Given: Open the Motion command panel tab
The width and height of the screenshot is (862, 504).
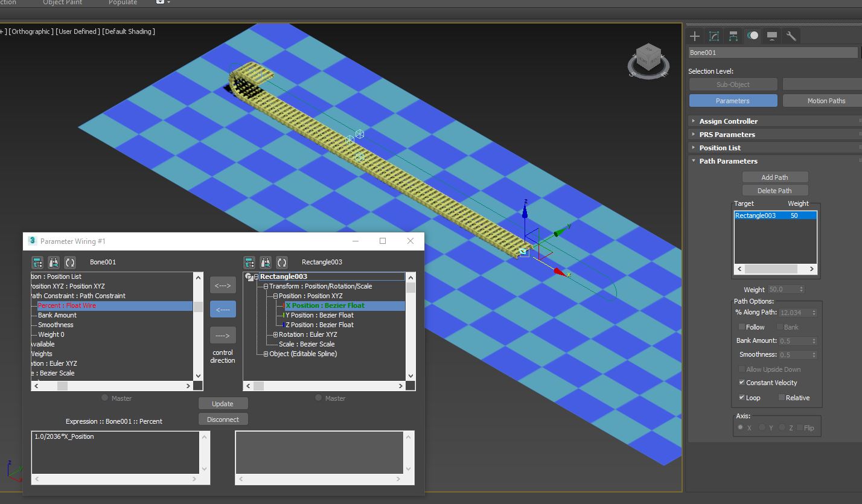Looking at the screenshot, I should [x=753, y=36].
